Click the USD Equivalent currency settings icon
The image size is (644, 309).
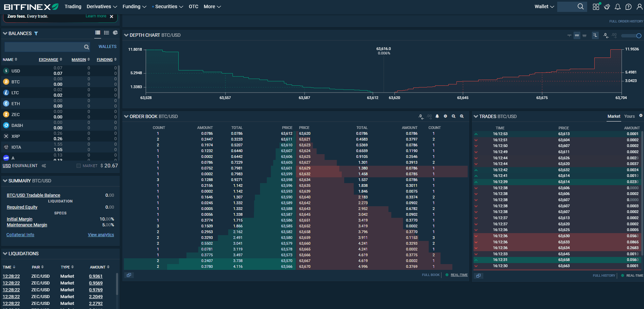click(44, 166)
